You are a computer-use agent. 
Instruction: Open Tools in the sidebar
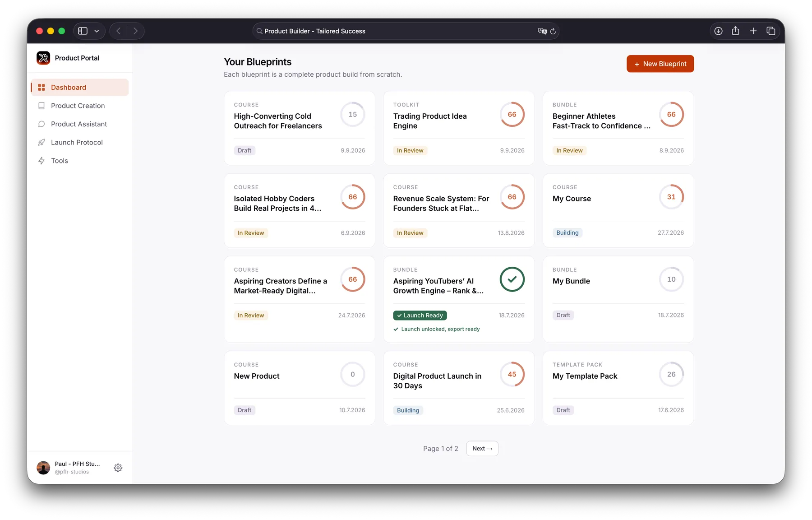click(80, 161)
